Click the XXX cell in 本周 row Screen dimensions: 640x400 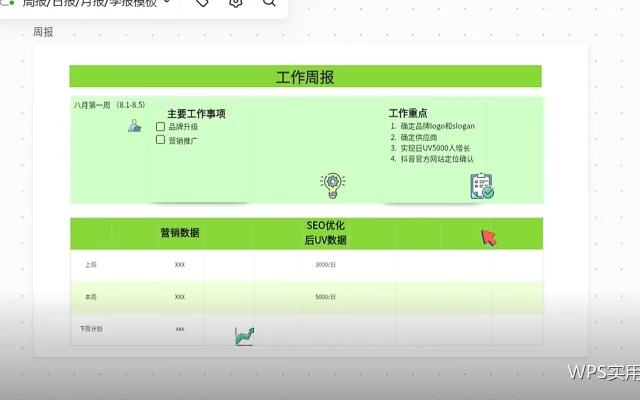[x=180, y=297]
